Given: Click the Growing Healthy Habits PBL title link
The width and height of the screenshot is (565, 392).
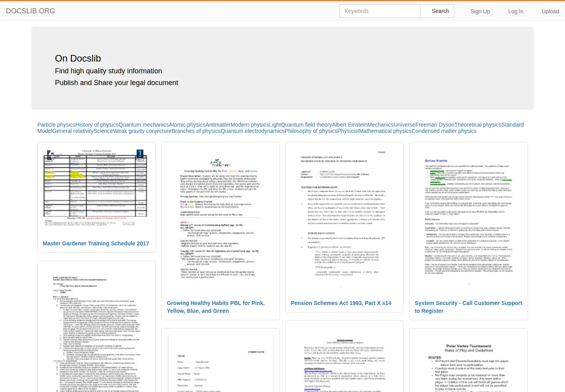Looking at the screenshot, I should click(215, 307).
